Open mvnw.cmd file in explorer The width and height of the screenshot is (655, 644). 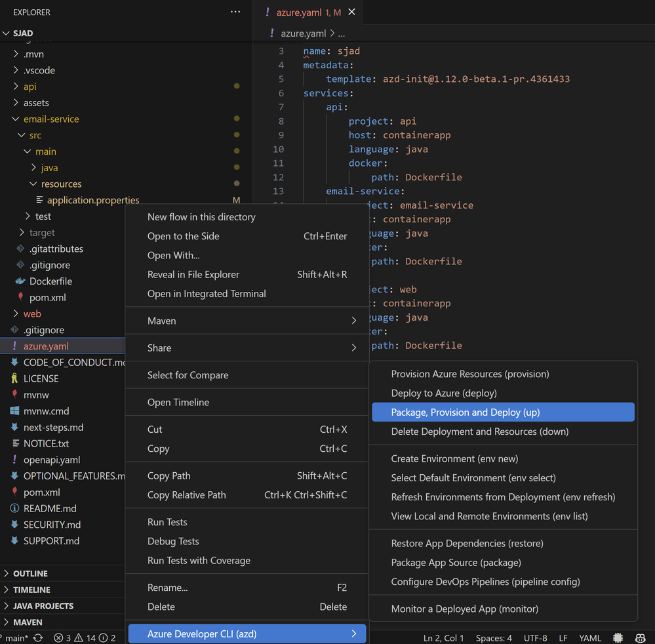pos(46,411)
